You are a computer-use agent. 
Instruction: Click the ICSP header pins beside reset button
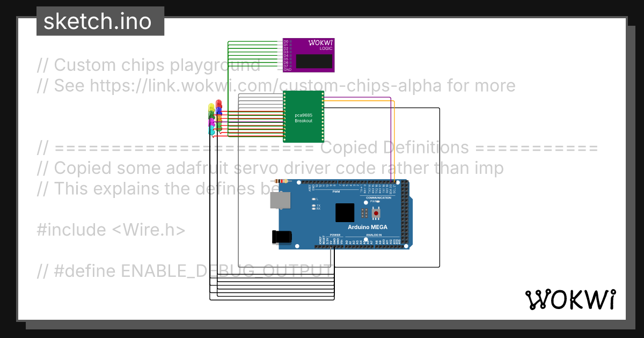pos(364,214)
